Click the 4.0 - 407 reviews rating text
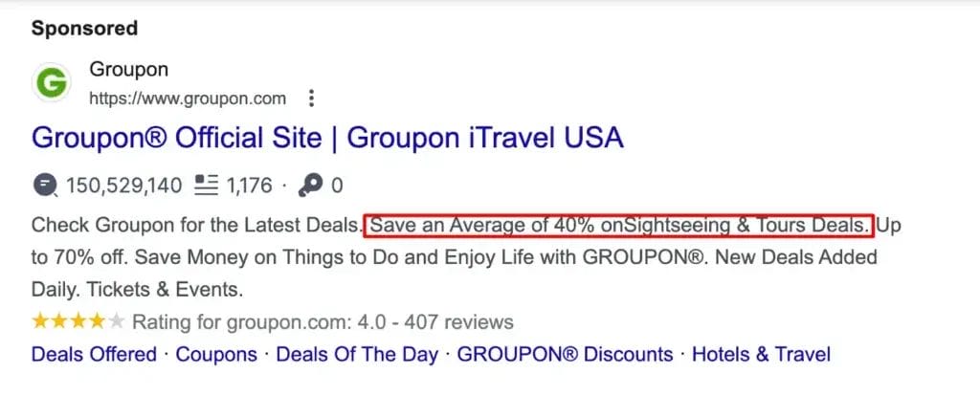The image size is (980, 418). pyautogui.click(x=435, y=321)
